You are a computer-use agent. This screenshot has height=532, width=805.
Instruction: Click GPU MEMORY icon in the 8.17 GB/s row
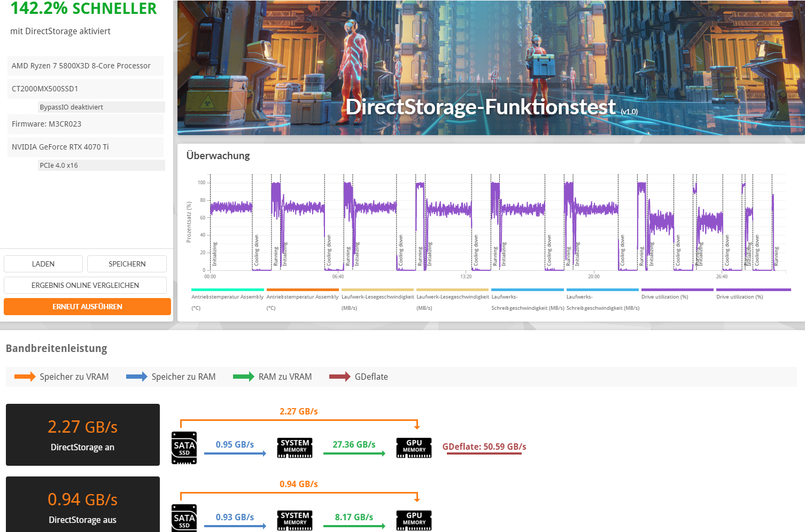pyautogui.click(x=414, y=520)
